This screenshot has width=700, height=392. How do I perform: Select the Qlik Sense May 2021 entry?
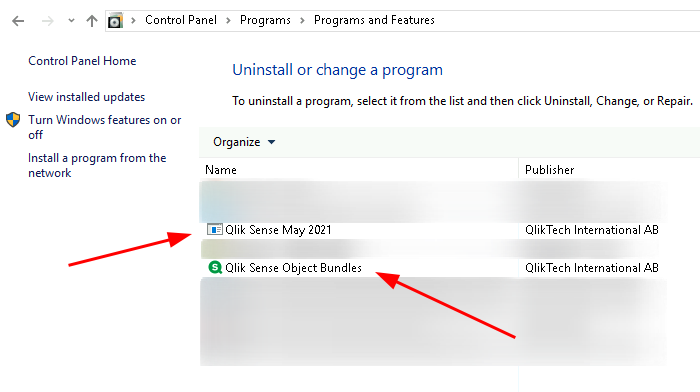[x=278, y=230]
